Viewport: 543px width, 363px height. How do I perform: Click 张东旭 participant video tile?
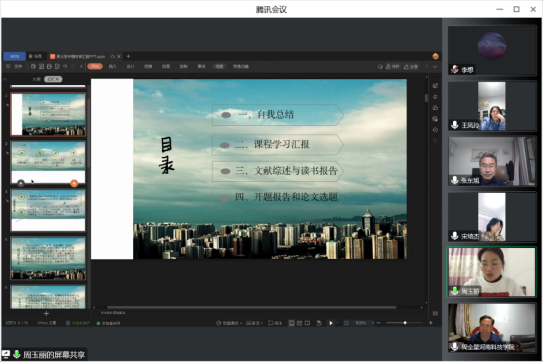click(x=492, y=161)
